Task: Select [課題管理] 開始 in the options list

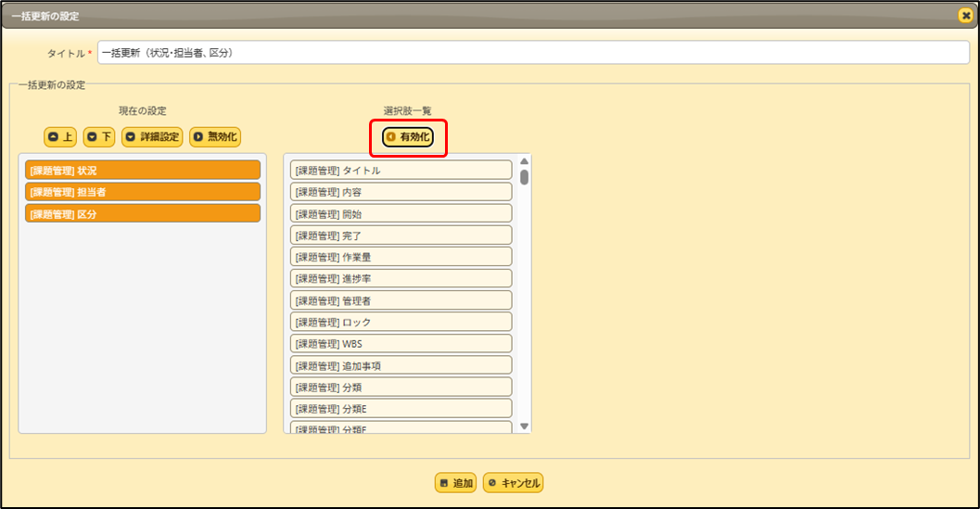Action: 401,214
